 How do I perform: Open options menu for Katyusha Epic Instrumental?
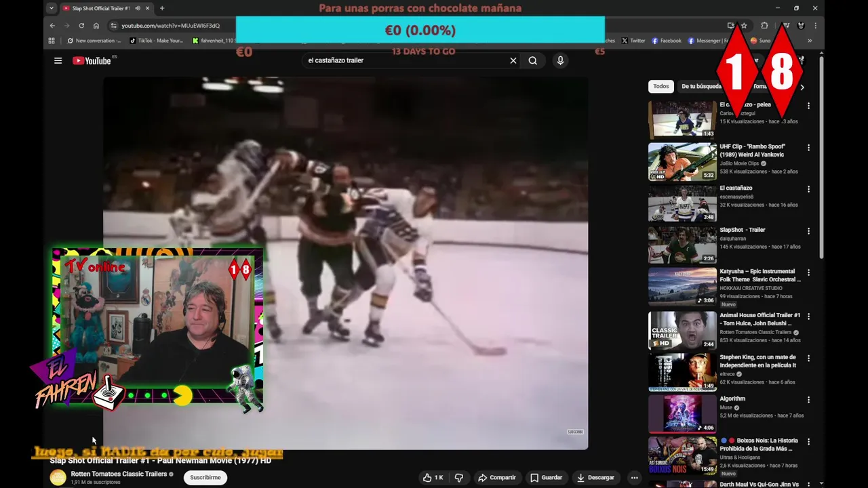click(x=808, y=272)
